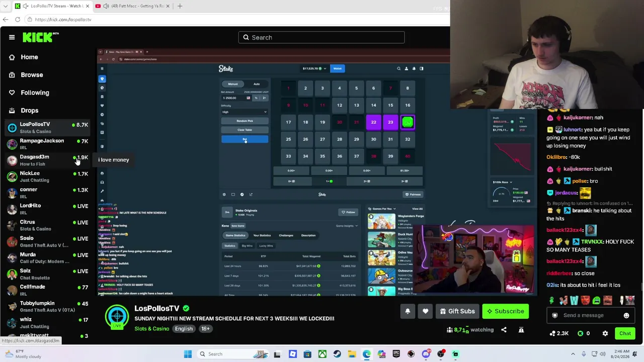This screenshot has width=644, height=362.
Task: Expand the browser tab list dropdown
Action: pos(6,6)
